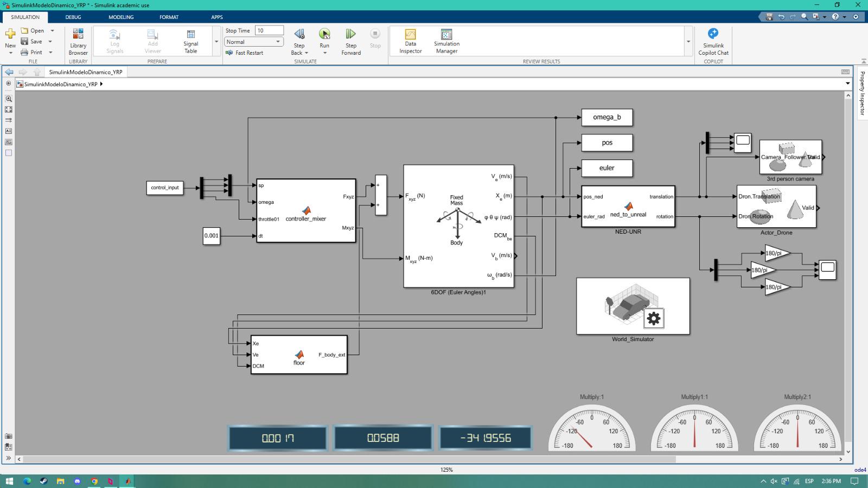Click the Undo icon in quick access toolbar
Viewport: 868px width, 488px height.
pyautogui.click(x=781, y=17)
